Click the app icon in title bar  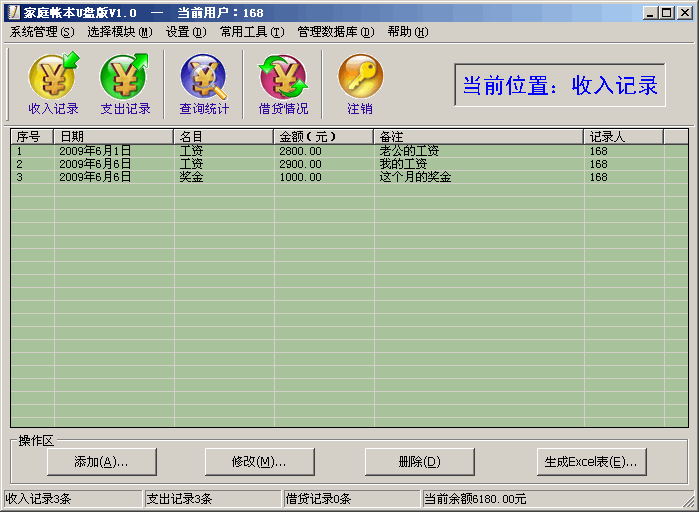pyautogui.click(x=14, y=12)
